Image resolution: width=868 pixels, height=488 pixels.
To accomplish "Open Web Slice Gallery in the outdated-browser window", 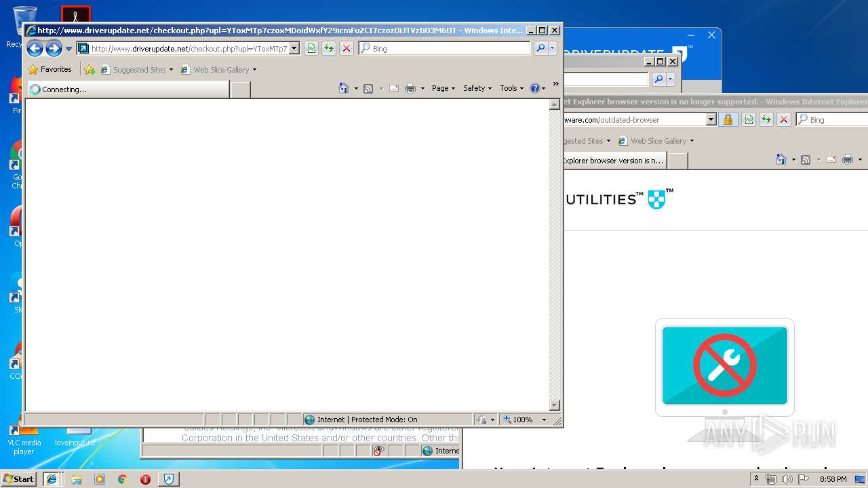I will pos(656,140).
